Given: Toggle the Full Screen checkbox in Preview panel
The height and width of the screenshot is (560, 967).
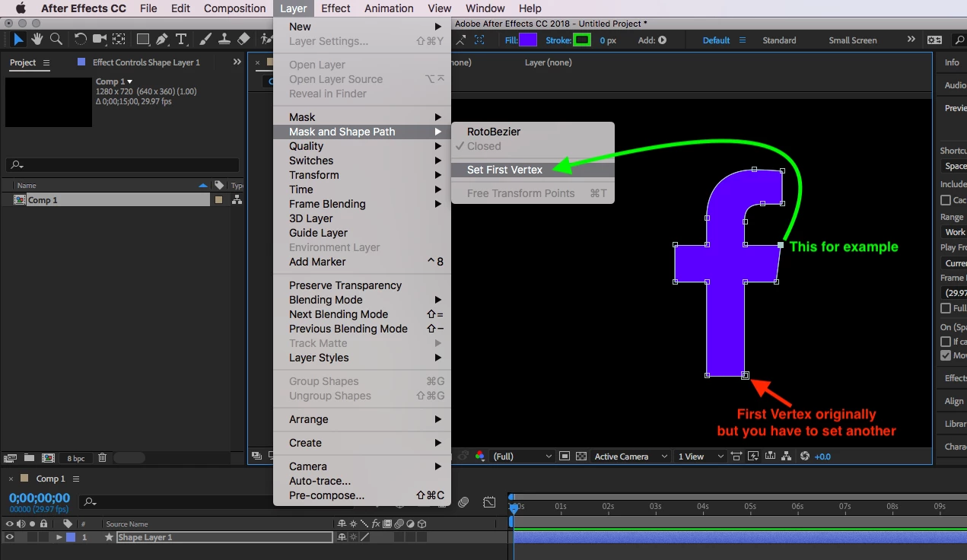Looking at the screenshot, I should click(946, 308).
